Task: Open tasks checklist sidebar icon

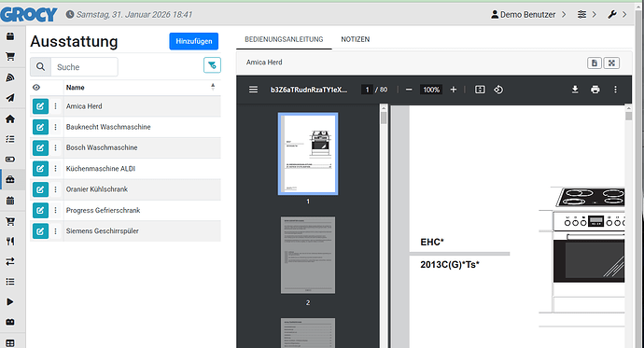Action: pos(10,139)
